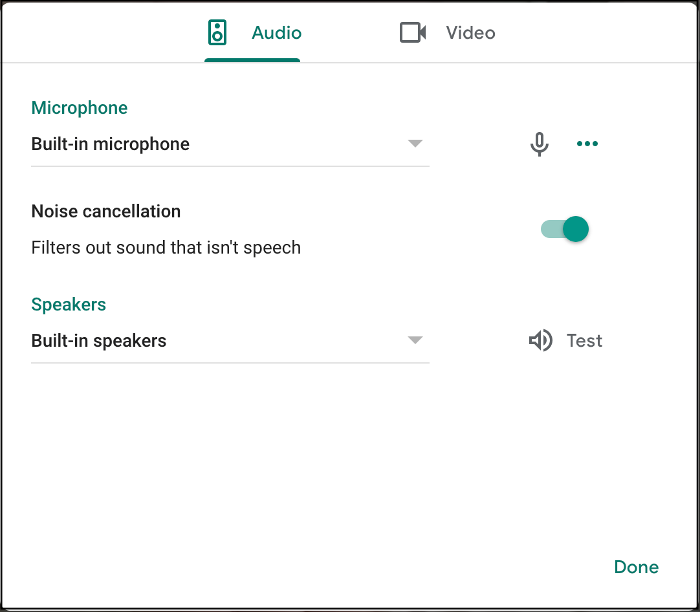Click the microphone input level icon
The width and height of the screenshot is (700, 612).
(539, 144)
